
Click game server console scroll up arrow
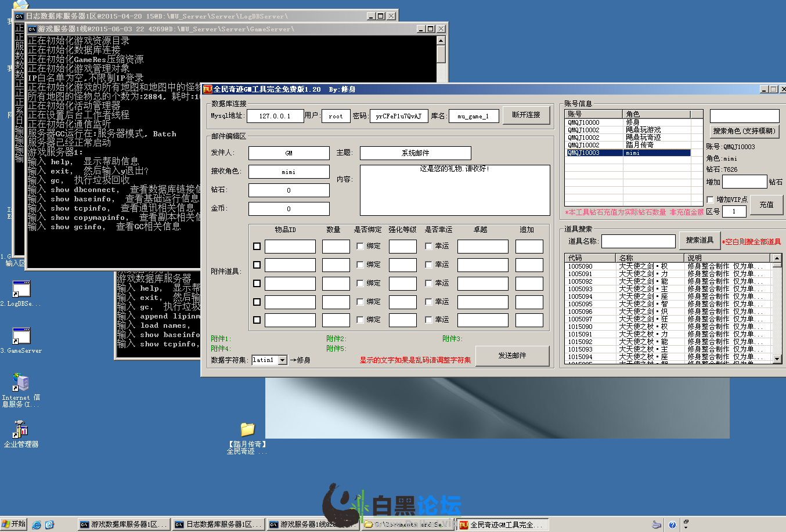pos(441,41)
